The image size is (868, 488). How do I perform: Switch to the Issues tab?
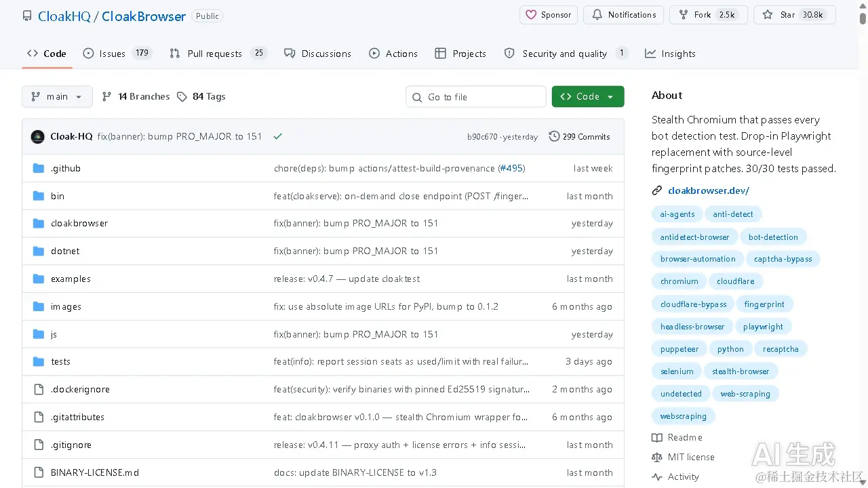pyautogui.click(x=117, y=54)
